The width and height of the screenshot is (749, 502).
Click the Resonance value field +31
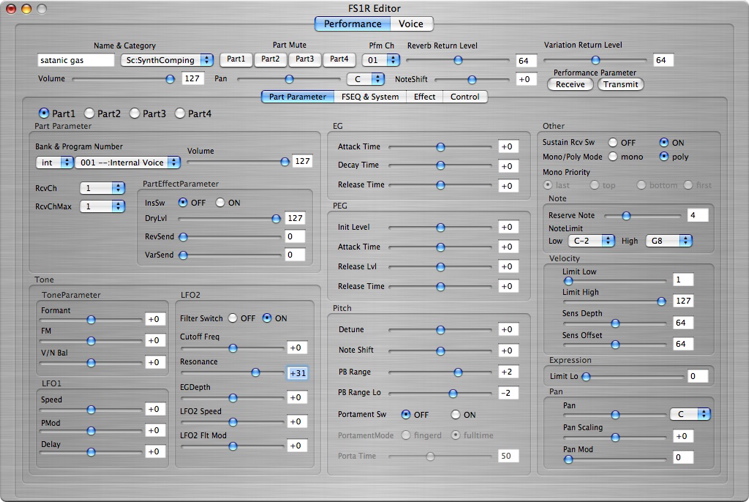tap(297, 373)
